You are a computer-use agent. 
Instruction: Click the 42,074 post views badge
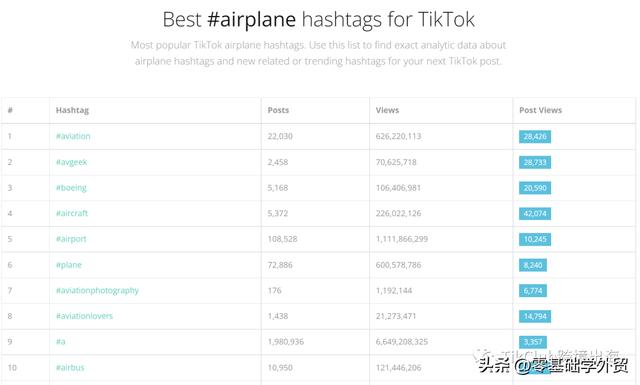[x=535, y=214]
